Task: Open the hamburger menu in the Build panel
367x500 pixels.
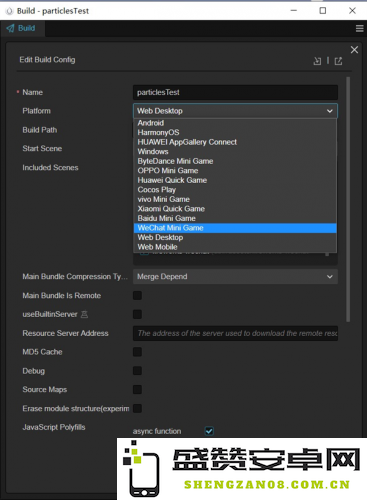Action: tap(359, 29)
